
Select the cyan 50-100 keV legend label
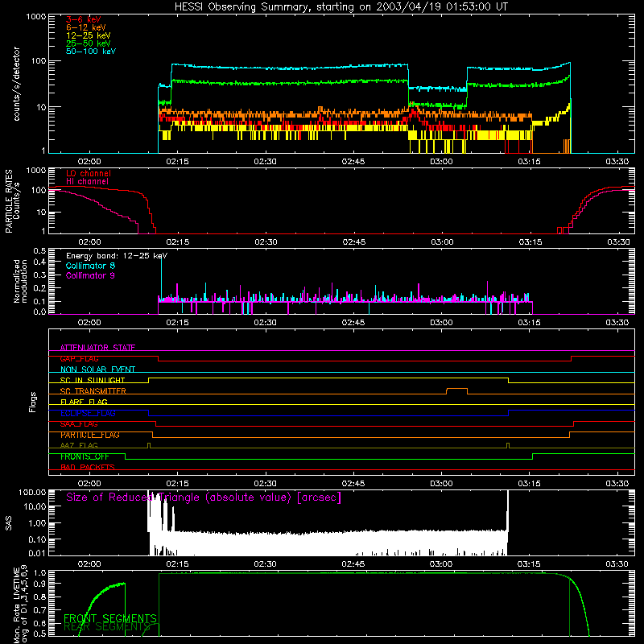pyautogui.click(x=91, y=52)
